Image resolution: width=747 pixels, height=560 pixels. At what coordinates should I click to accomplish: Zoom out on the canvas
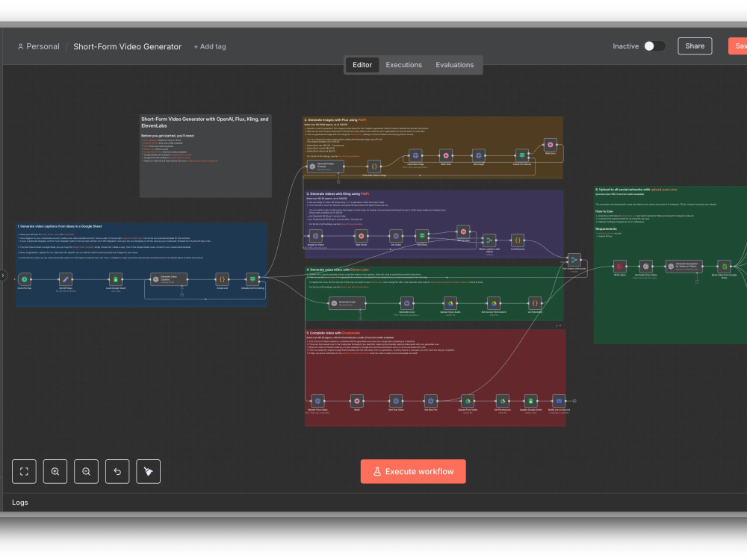coord(86,471)
